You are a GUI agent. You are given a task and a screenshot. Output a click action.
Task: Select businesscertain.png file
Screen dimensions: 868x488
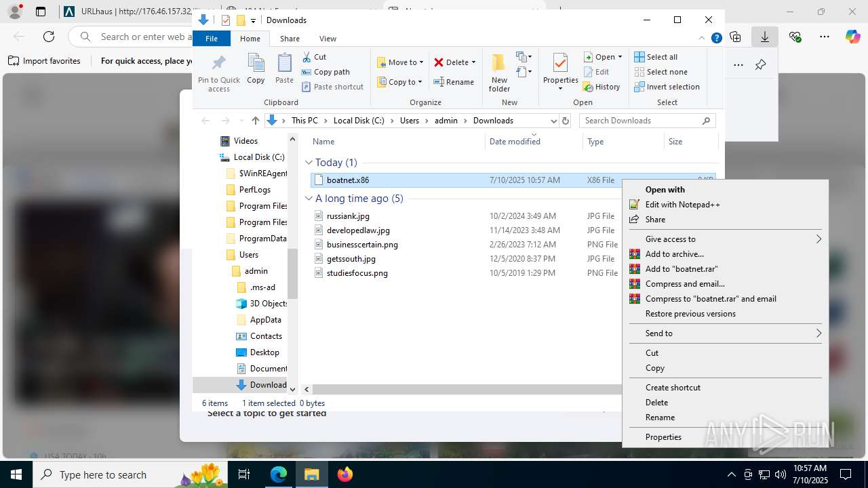click(x=362, y=245)
